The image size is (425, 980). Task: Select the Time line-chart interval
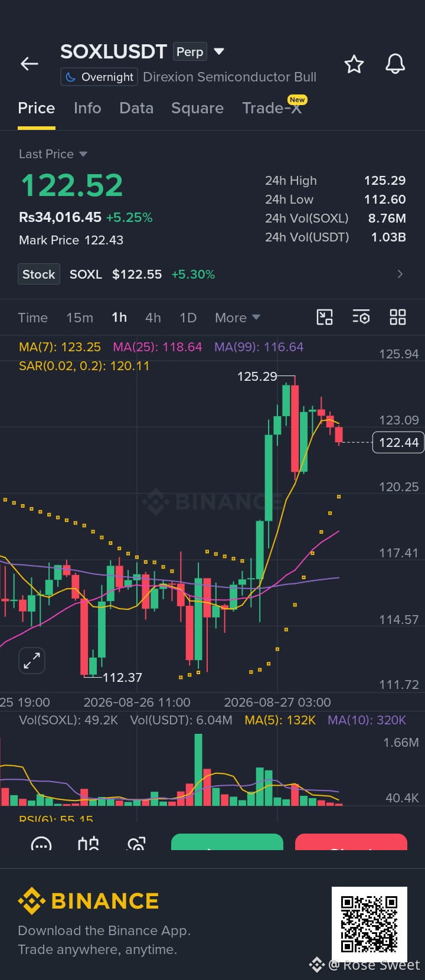click(33, 318)
